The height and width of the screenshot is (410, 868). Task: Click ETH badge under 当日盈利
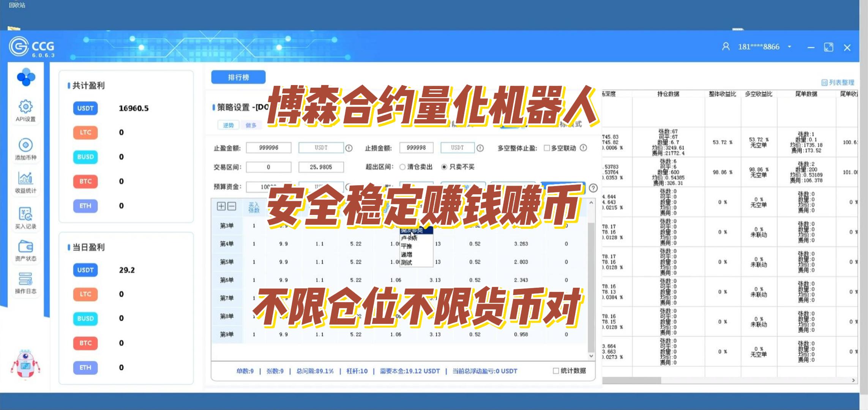[x=85, y=367]
